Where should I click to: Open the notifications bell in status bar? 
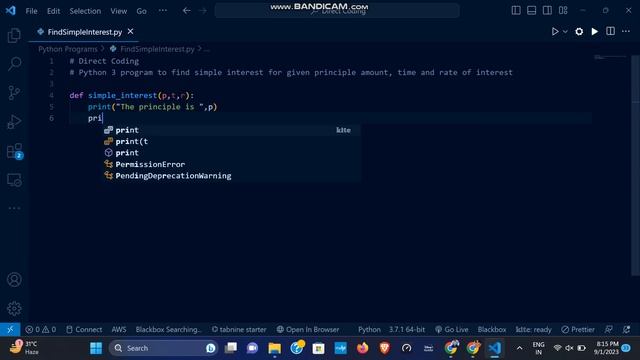point(627,329)
